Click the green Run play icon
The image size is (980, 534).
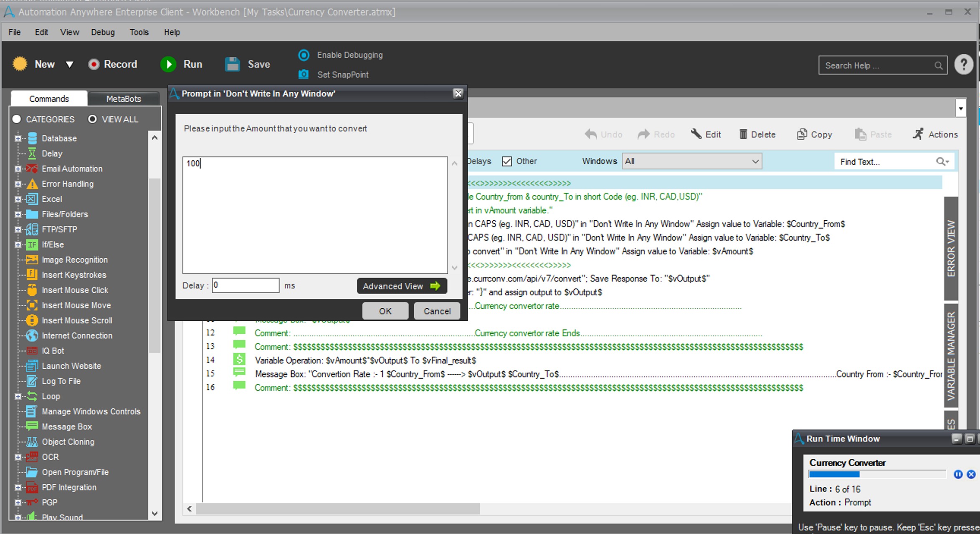click(x=169, y=64)
